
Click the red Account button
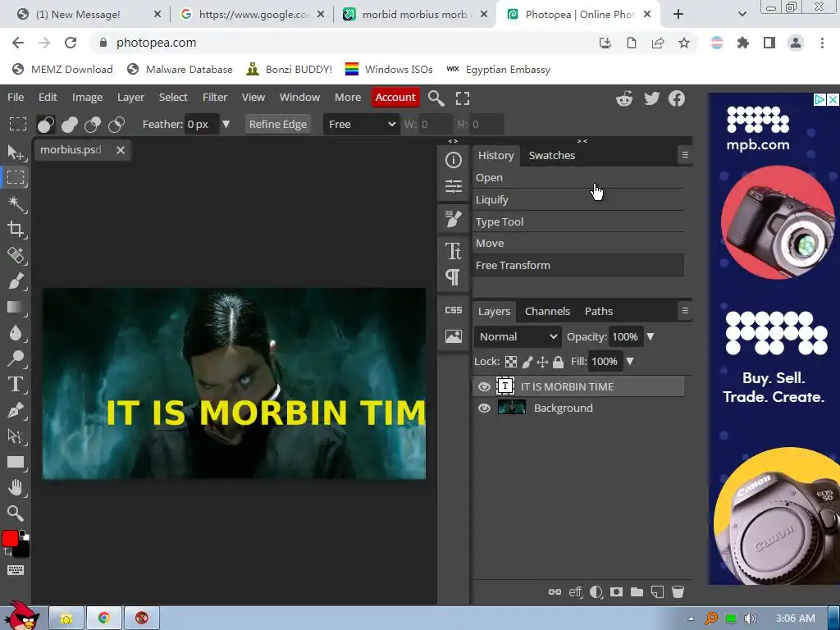395,97
